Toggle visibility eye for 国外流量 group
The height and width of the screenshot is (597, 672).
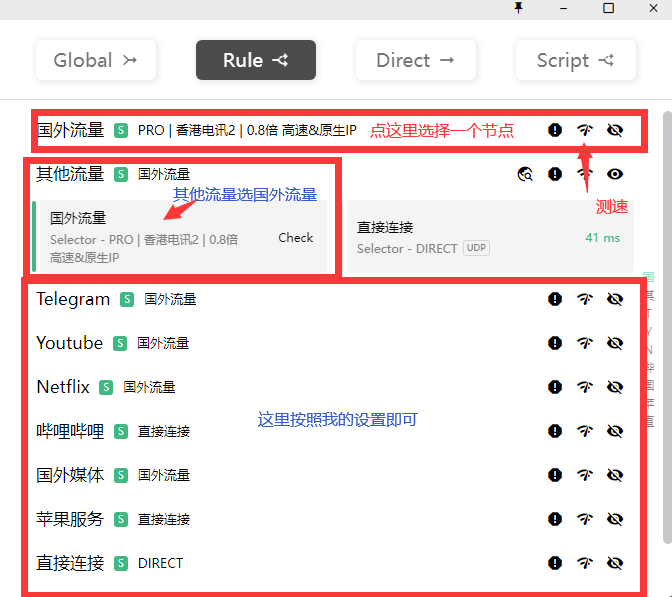click(615, 130)
